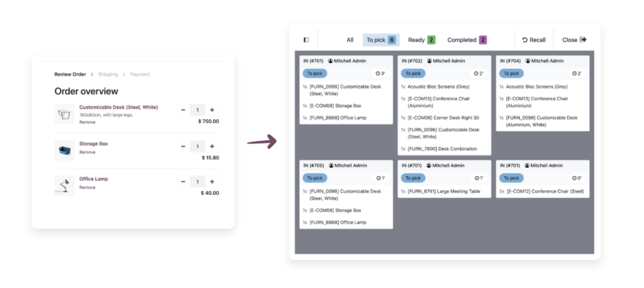Switch to the Ready tab
This screenshot has width=644, height=288.
click(x=421, y=40)
